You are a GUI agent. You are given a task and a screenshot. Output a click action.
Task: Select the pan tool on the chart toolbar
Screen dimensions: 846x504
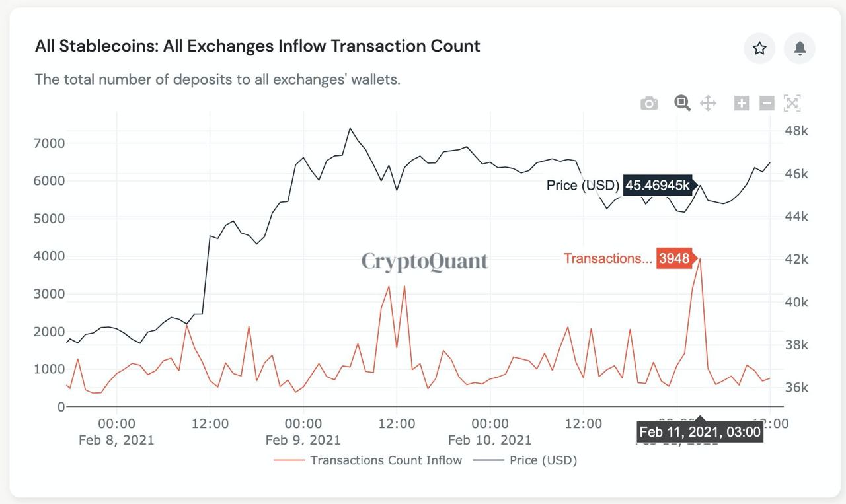708,103
